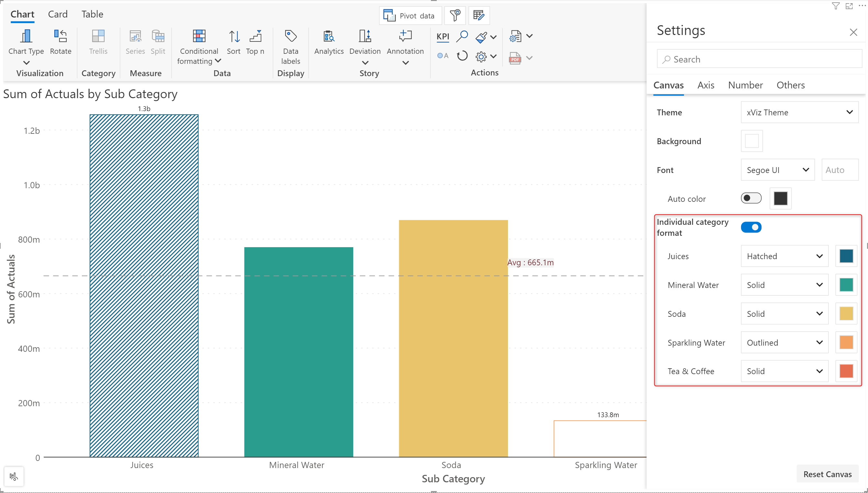This screenshot has height=493, width=868.
Task: Open the Tea & Coffee pattern dropdown
Action: tap(784, 371)
